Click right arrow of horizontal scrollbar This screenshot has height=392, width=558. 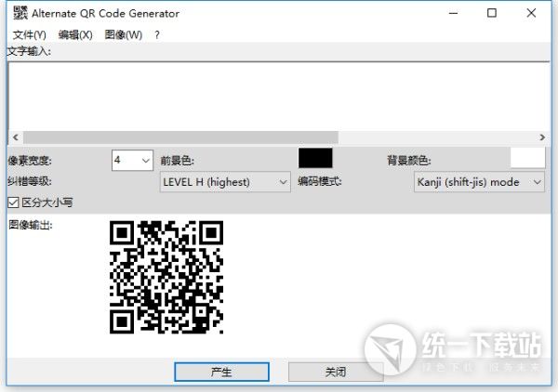click(541, 137)
